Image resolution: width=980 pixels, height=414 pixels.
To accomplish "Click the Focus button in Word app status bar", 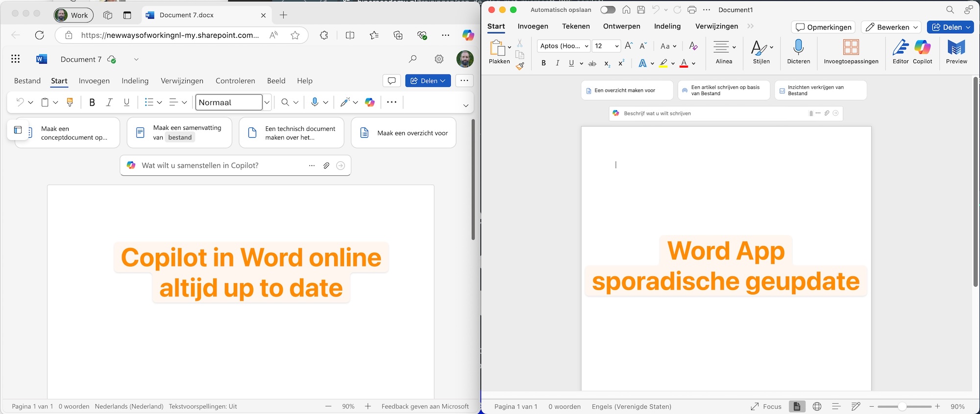I will pyautogui.click(x=766, y=406).
